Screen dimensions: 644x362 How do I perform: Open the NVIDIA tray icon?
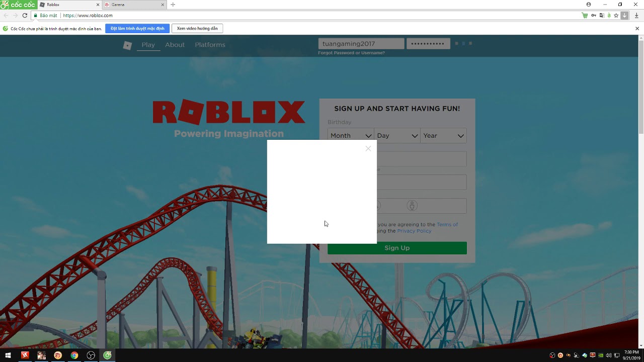coord(601,355)
